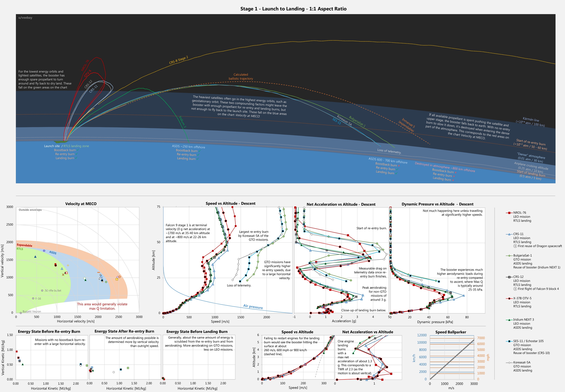Click the Air pressure curve label

click(x=253, y=307)
